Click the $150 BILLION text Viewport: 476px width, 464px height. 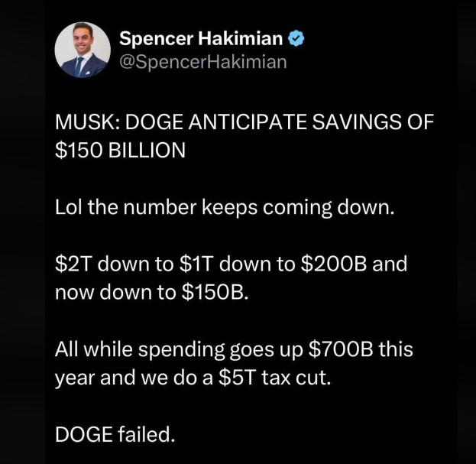[x=120, y=150]
